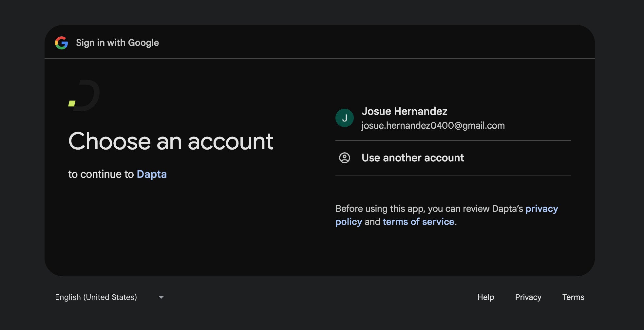Choose the Use another account option
Image resolution: width=644 pixels, height=330 pixels.
click(x=413, y=158)
